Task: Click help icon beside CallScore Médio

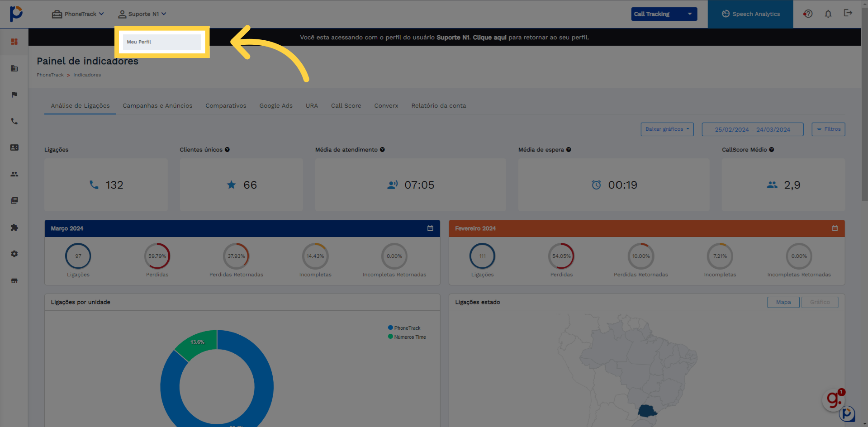Action: pos(772,150)
